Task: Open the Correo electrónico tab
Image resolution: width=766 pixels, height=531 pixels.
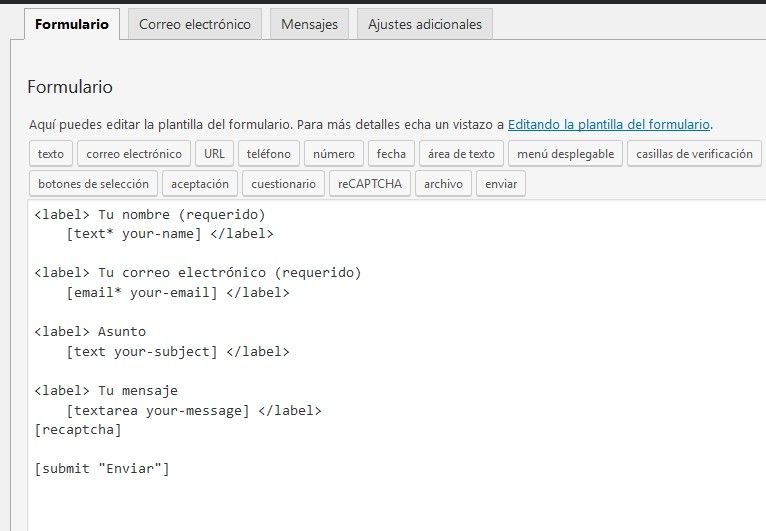Action: [195, 24]
